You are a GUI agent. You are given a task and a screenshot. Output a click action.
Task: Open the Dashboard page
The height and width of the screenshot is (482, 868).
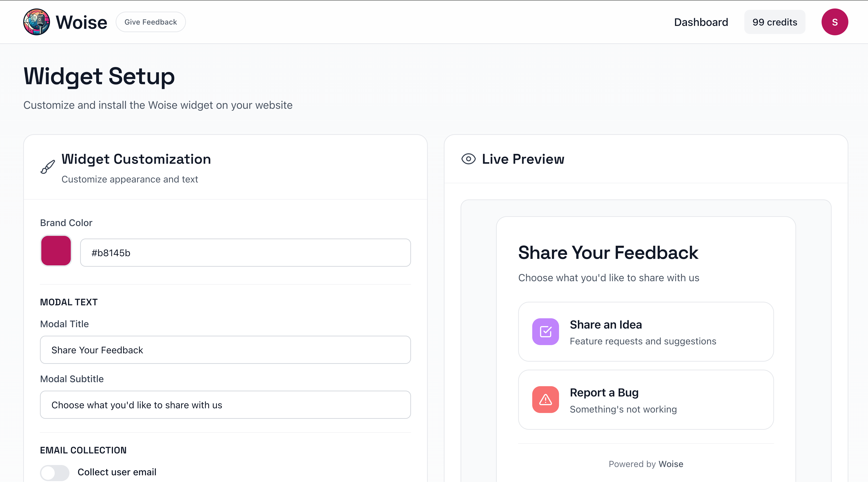(x=701, y=22)
